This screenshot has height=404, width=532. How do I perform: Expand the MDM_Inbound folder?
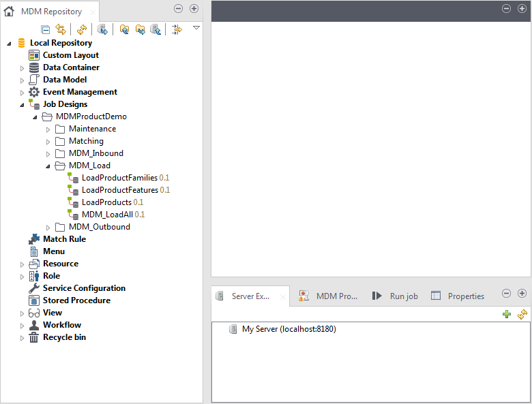click(48, 154)
